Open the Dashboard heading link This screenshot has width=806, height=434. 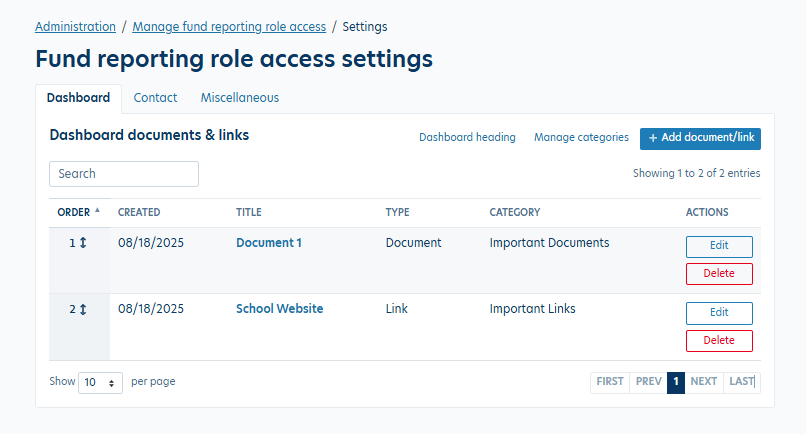point(467,138)
